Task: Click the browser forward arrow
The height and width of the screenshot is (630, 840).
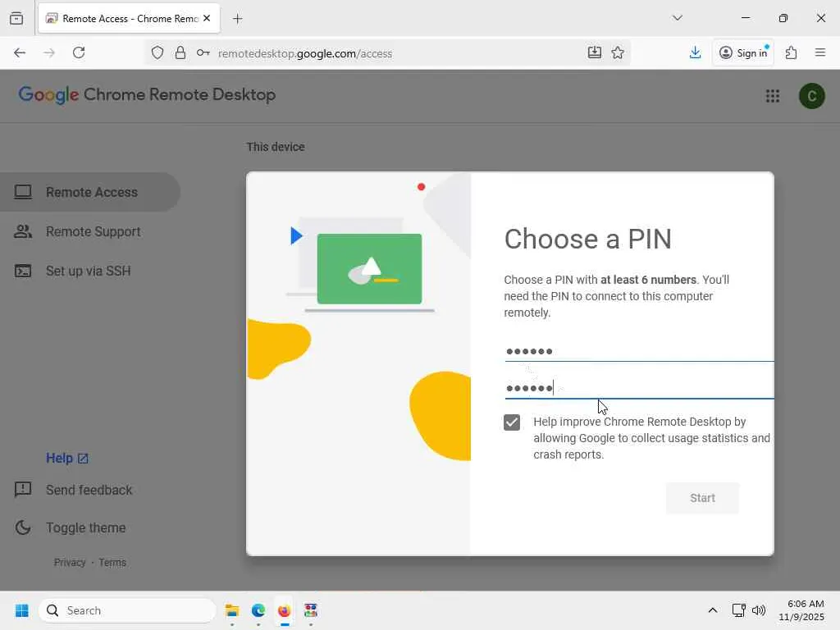Action: [x=48, y=52]
